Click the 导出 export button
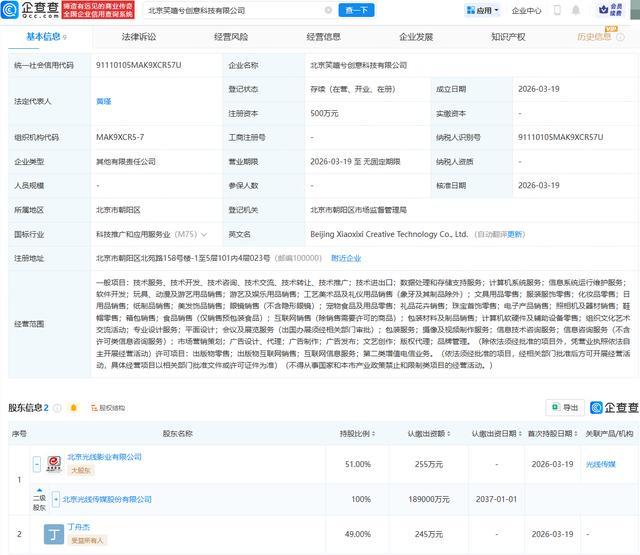This screenshot has width=640, height=555. point(565,407)
